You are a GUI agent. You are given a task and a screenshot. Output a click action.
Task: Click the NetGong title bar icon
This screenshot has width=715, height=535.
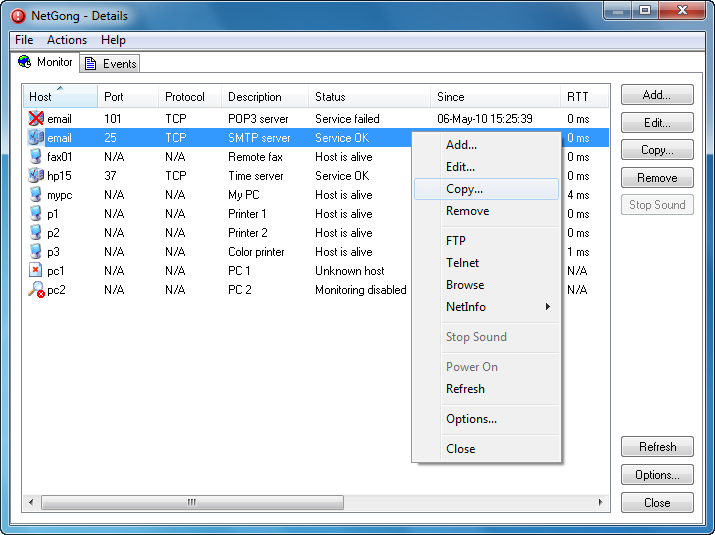point(18,16)
